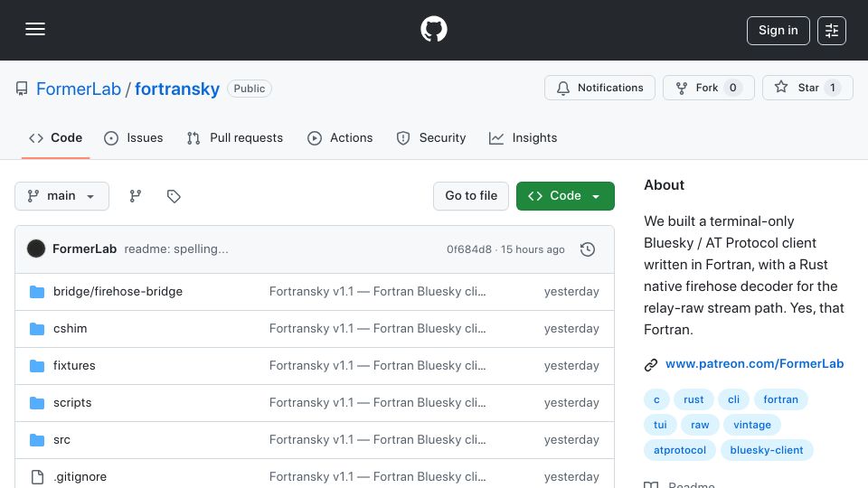This screenshot has height=488, width=868.
Task: Select the 'raw' topic tag
Action: pyautogui.click(x=700, y=425)
